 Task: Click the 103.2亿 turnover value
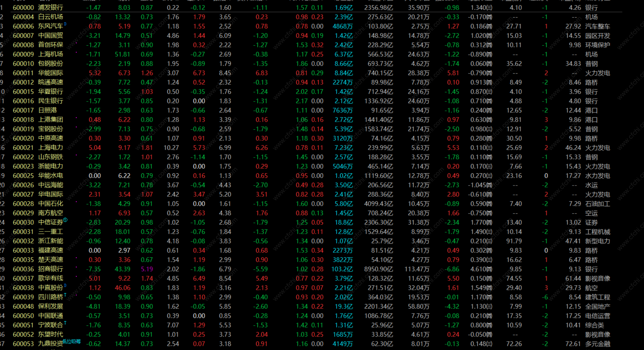tap(342, 269)
